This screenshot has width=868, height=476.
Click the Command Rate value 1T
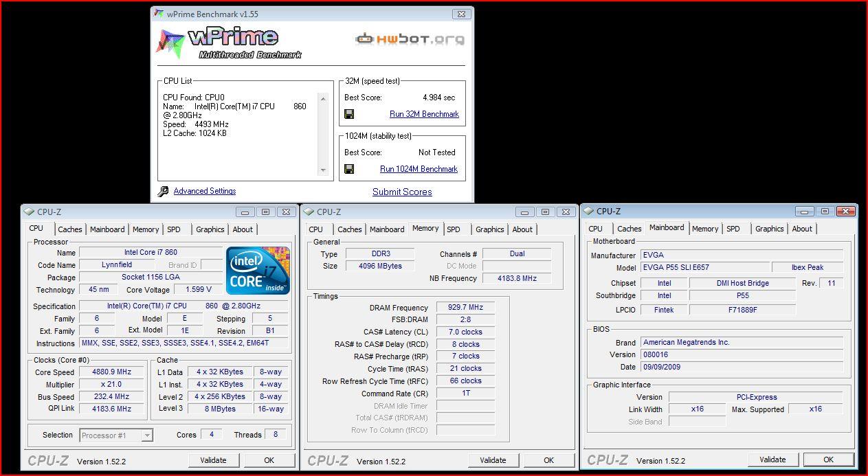(465, 393)
